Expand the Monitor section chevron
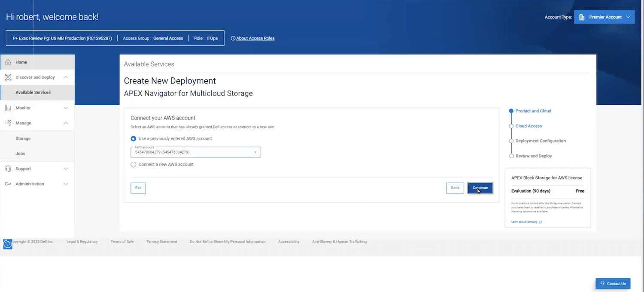 click(x=66, y=108)
